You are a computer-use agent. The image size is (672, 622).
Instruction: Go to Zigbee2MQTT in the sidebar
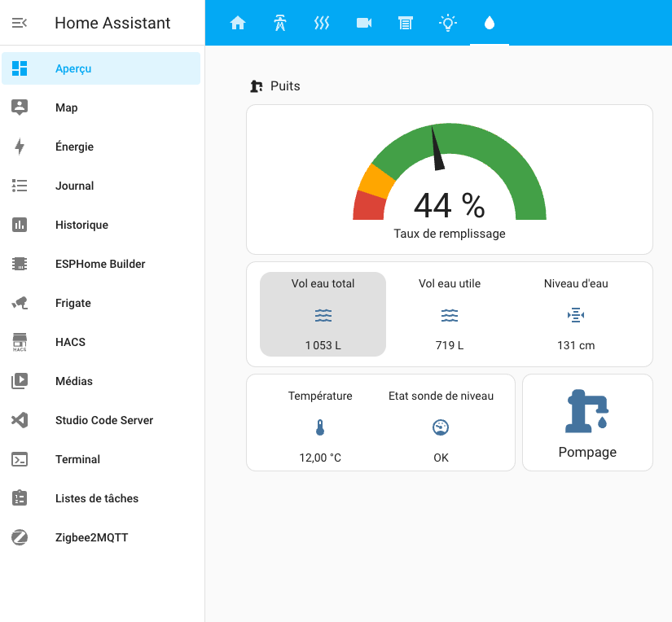point(101,537)
